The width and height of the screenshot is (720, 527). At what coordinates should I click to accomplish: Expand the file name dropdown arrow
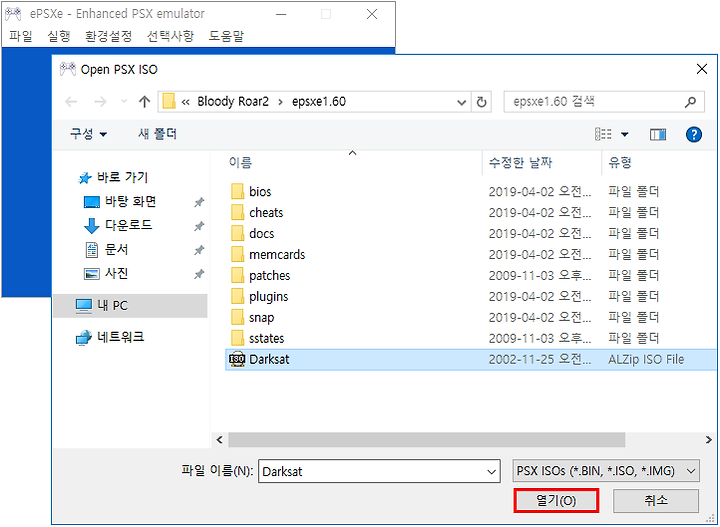(492, 472)
